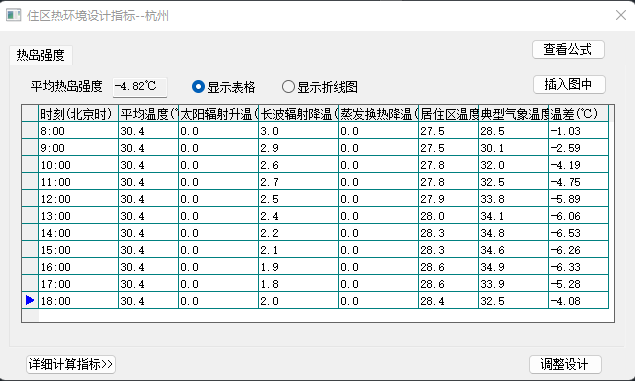Click the 典型气象温度 cell 33.8

514,199
